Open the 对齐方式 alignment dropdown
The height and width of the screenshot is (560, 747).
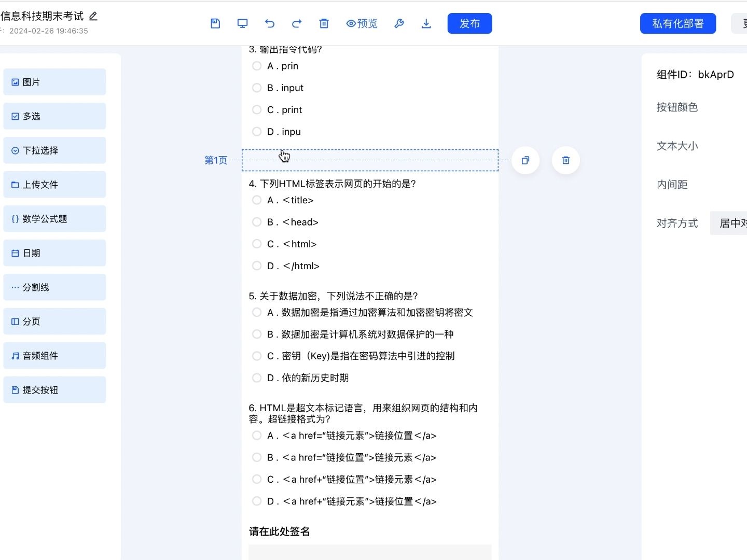pyautogui.click(x=728, y=223)
